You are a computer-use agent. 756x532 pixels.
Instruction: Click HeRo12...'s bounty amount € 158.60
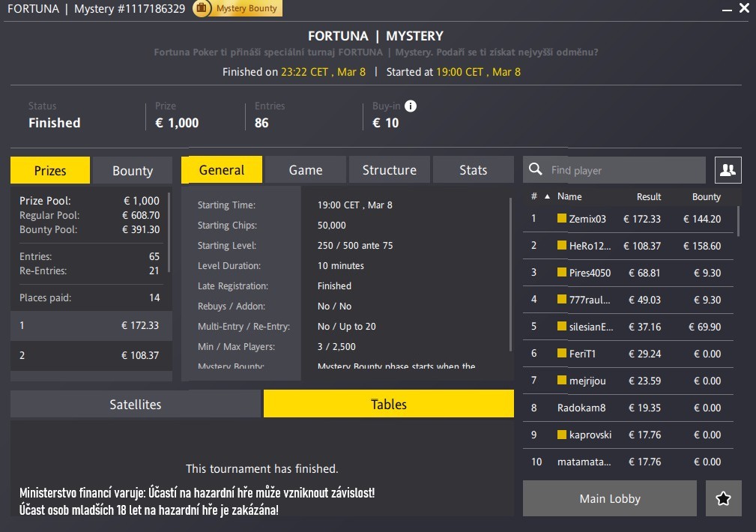pos(702,246)
